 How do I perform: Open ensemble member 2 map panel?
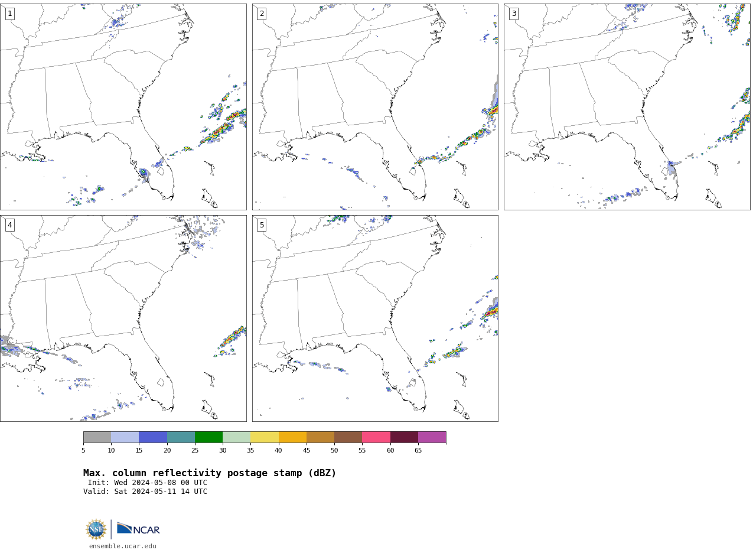tap(375, 107)
